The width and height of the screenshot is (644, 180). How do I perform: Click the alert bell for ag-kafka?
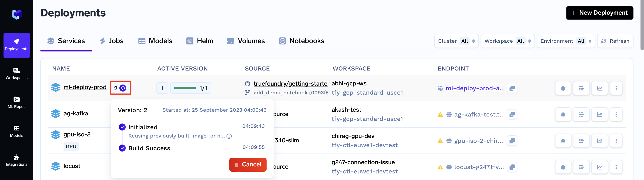tap(563, 114)
